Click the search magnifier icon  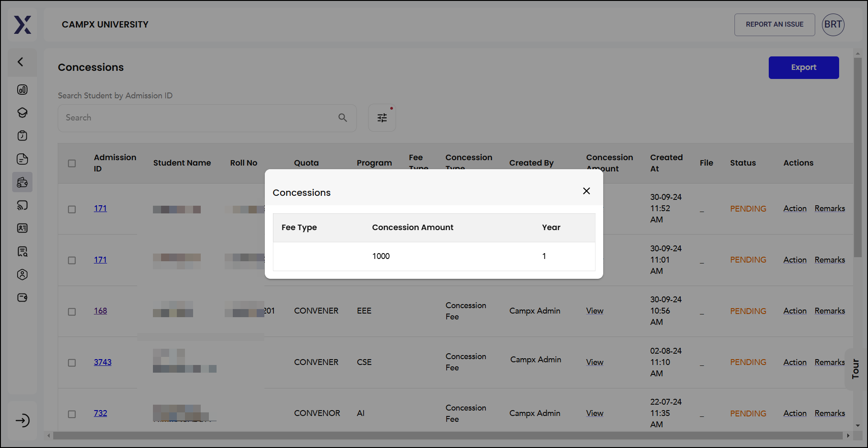point(342,118)
